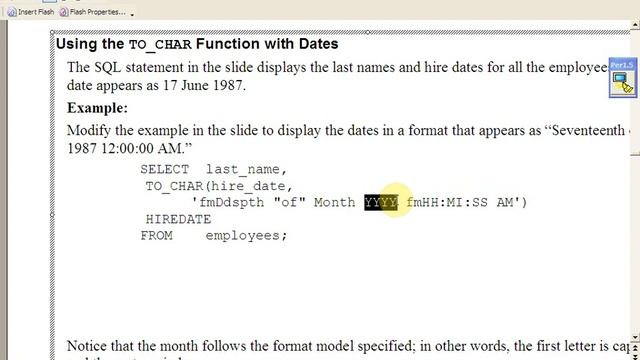Click the floating Per1.5 screen highlighter icon
Image resolution: width=640 pixels, height=360 pixels.
[623, 78]
